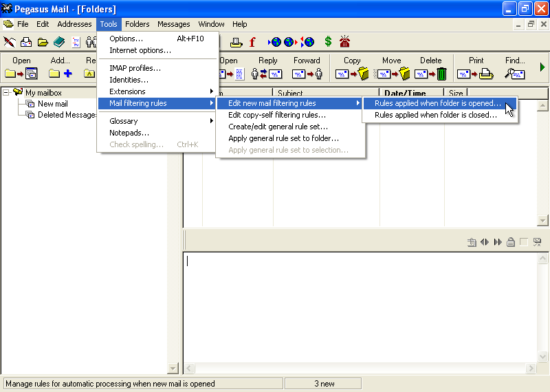
Task: Select the New mail folder
Action: (x=53, y=104)
